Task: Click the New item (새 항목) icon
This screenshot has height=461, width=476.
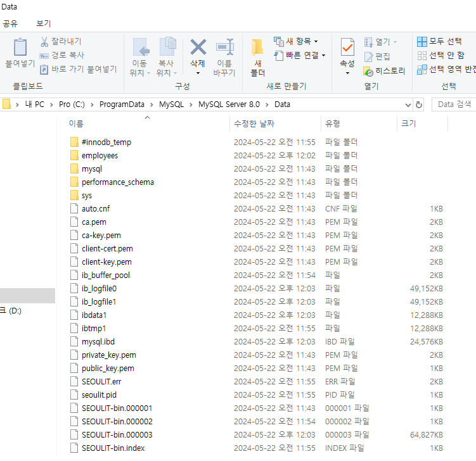Action: point(279,42)
